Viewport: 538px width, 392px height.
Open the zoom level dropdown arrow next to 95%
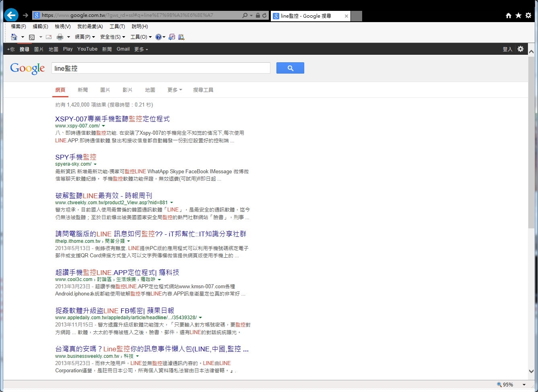pyautogui.click(x=524, y=385)
